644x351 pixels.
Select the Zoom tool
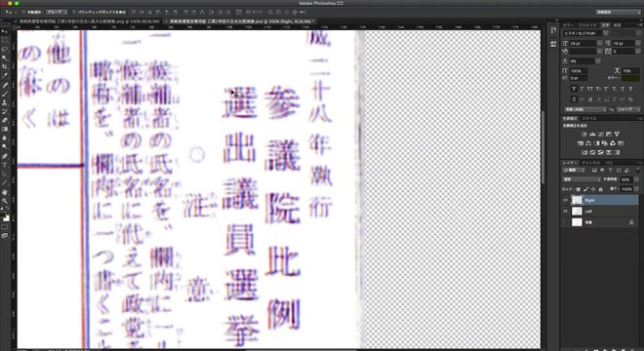pos(4,201)
